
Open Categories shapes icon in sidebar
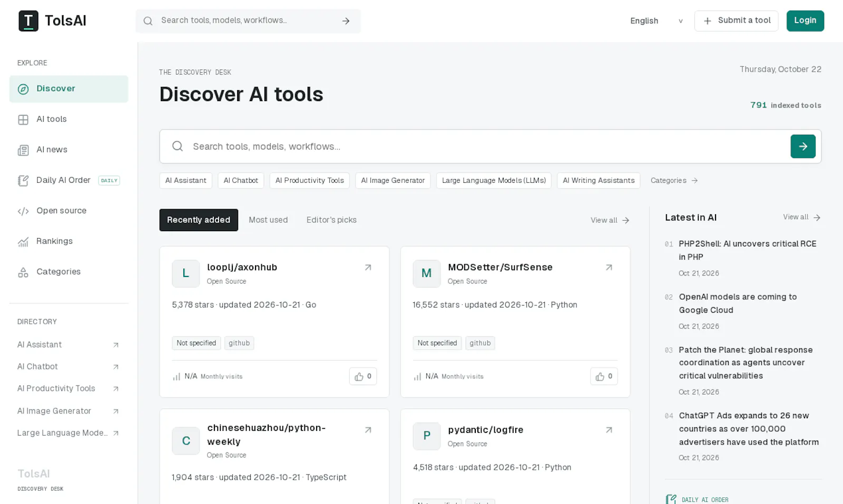click(23, 272)
